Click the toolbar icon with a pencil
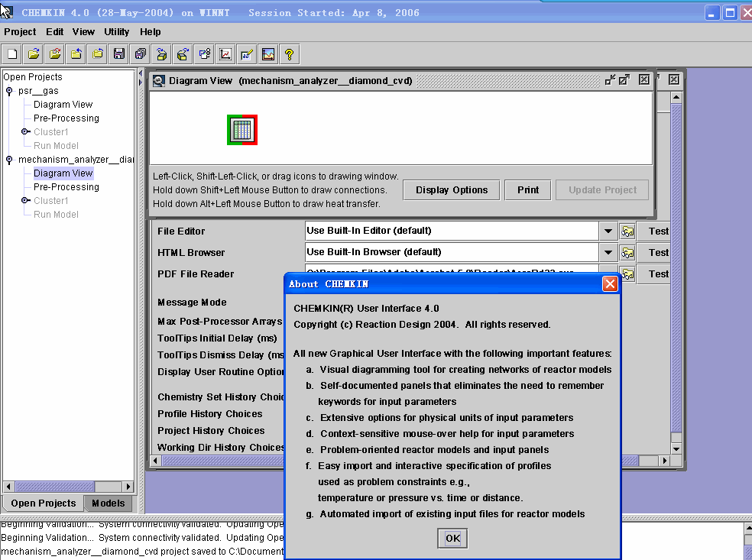The image size is (752, 560). 247,54
